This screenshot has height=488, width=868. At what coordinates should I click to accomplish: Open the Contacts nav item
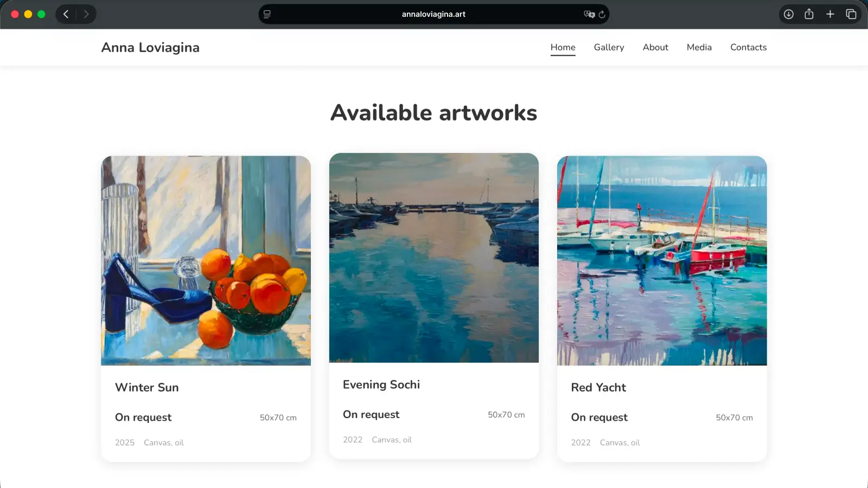(749, 48)
